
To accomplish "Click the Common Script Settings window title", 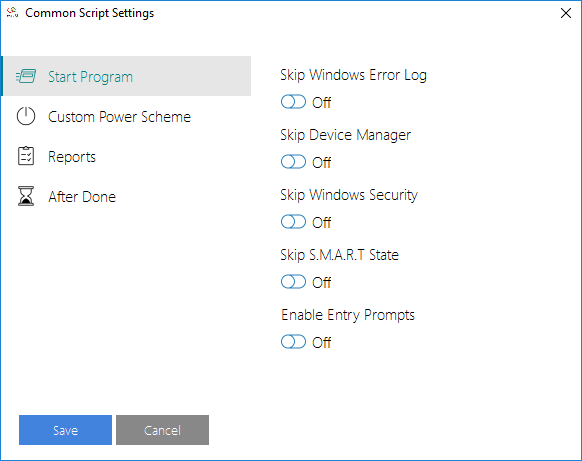I will tap(89, 13).
